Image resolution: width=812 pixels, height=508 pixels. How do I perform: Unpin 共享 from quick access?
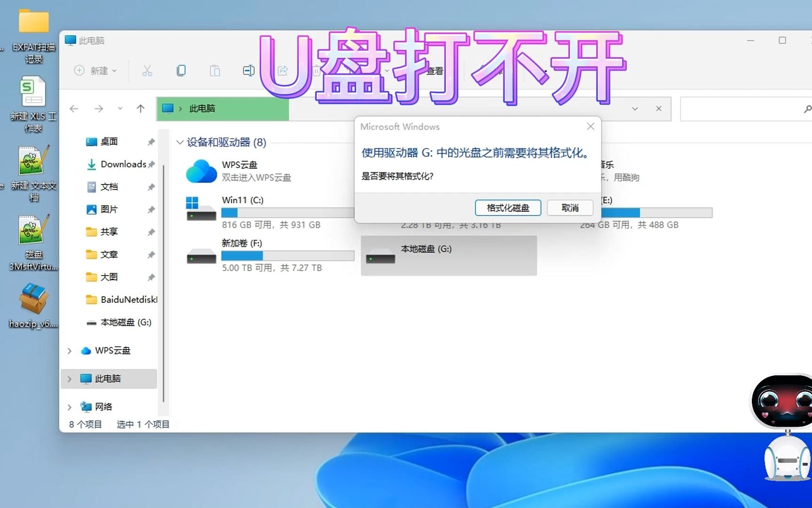click(151, 231)
